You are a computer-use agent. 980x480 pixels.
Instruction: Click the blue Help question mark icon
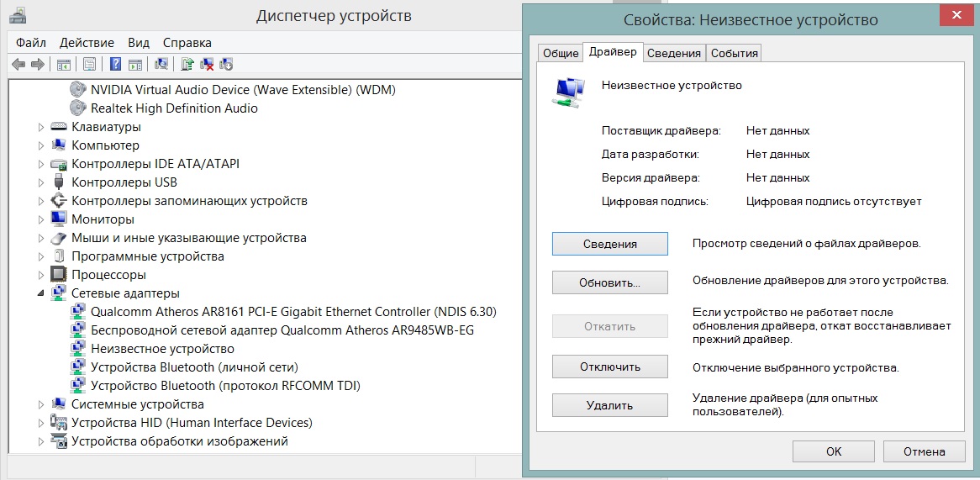point(116,64)
